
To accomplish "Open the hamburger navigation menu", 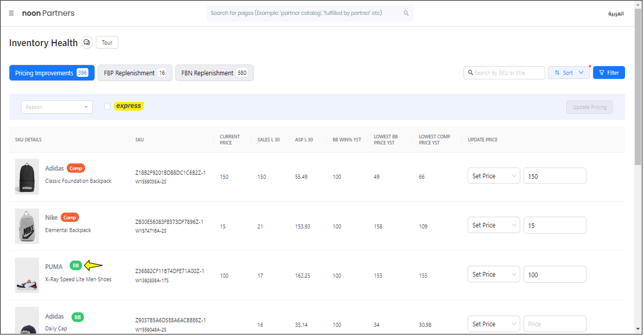I will 11,13.
